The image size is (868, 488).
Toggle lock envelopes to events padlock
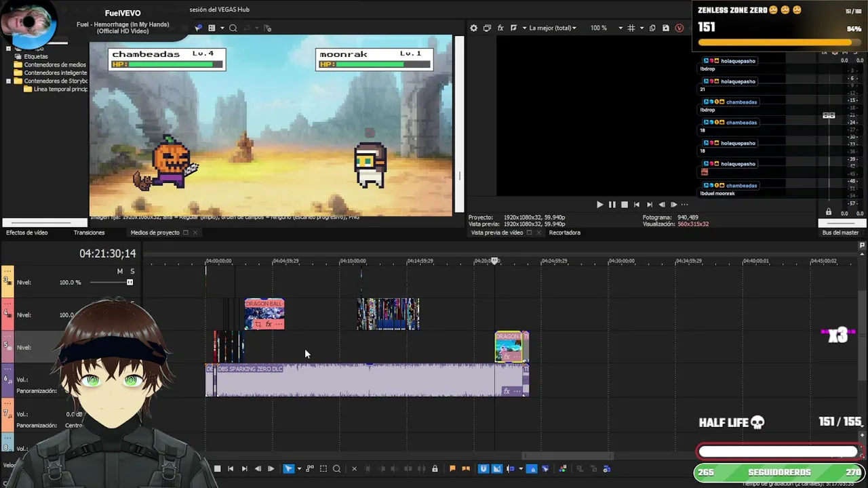[x=435, y=468]
